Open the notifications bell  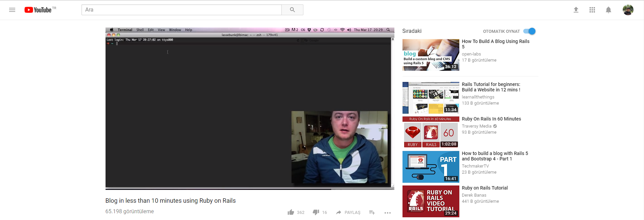[608, 10]
